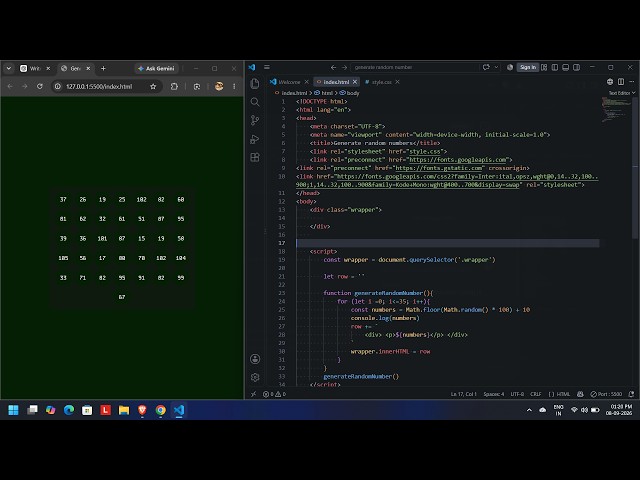
Task: Toggle the primary sidebar in VS Code
Action: (x=555, y=67)
